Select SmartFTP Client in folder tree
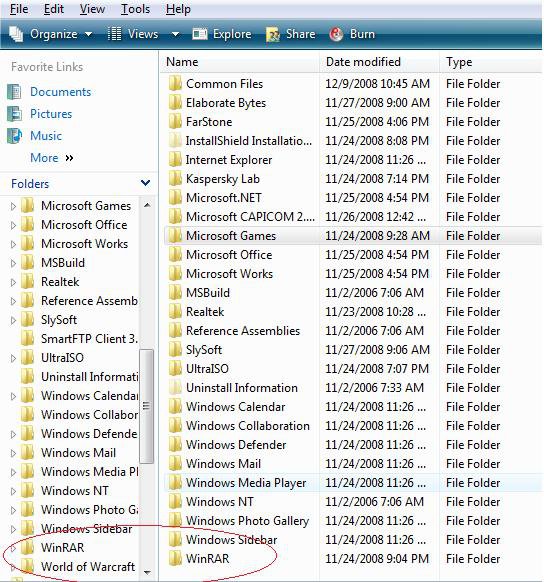 click(x=89, y=339)
